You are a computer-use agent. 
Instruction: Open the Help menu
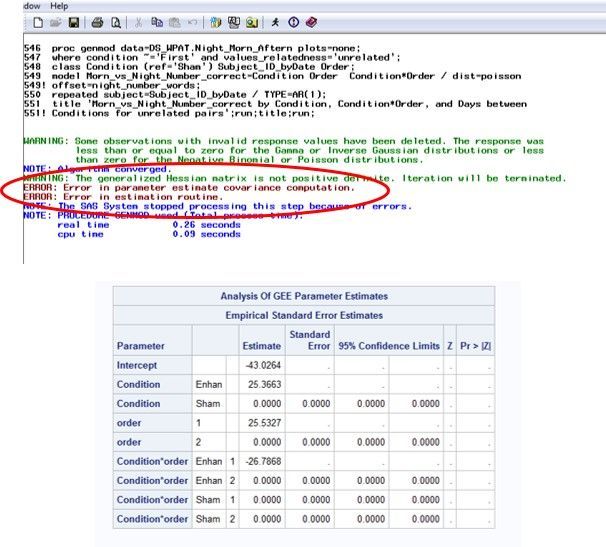click(60, 5)
